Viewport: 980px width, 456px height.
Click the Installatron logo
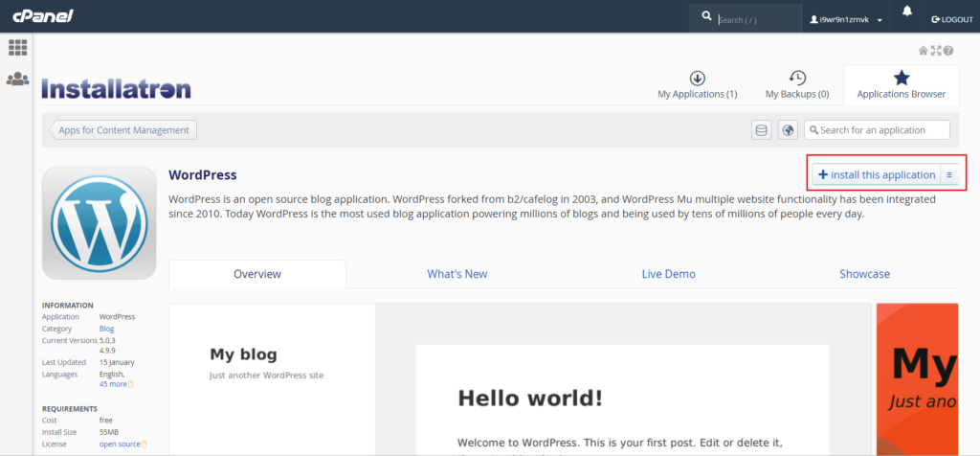(x=116, y=89)
